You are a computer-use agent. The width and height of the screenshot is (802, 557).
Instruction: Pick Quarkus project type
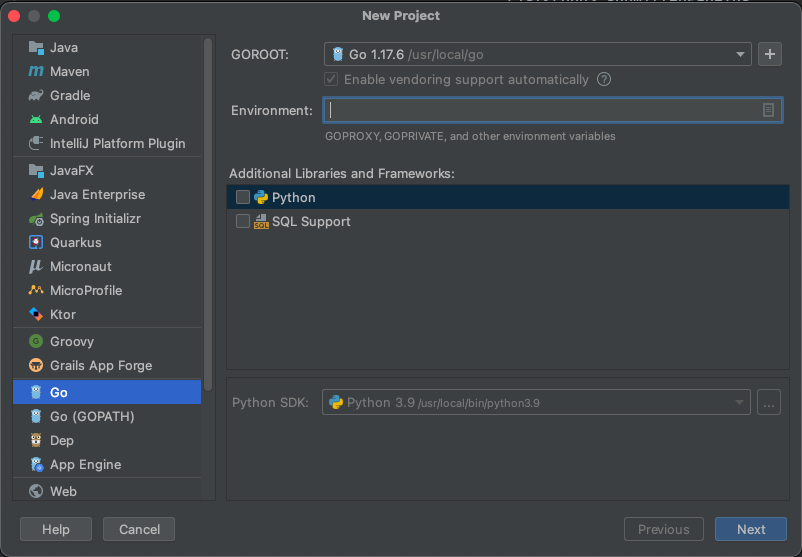75,242
